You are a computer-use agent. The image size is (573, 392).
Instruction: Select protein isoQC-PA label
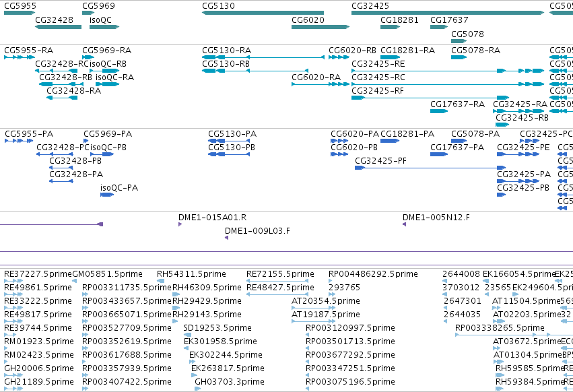coord(119,188)
